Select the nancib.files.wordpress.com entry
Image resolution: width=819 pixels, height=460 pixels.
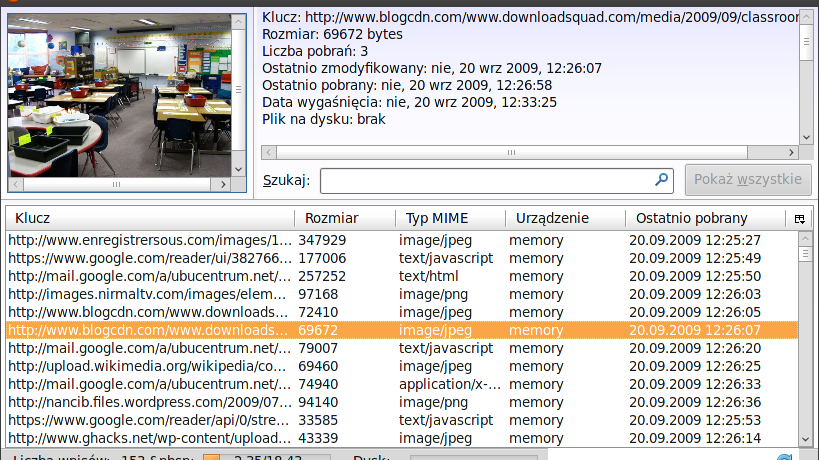[402, 403]
